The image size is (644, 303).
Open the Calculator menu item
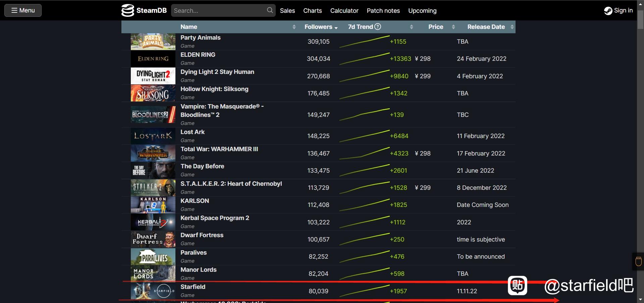344,11
